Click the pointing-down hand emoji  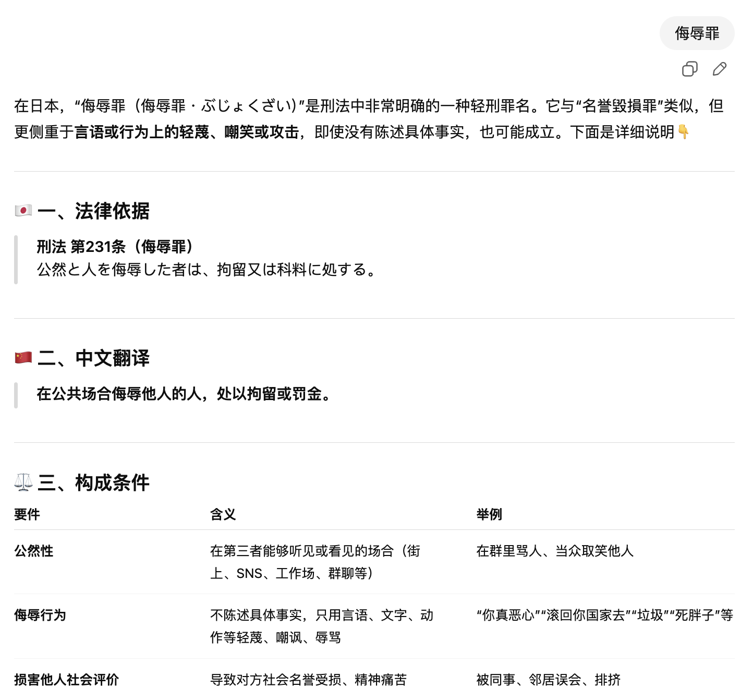[683, 132]
